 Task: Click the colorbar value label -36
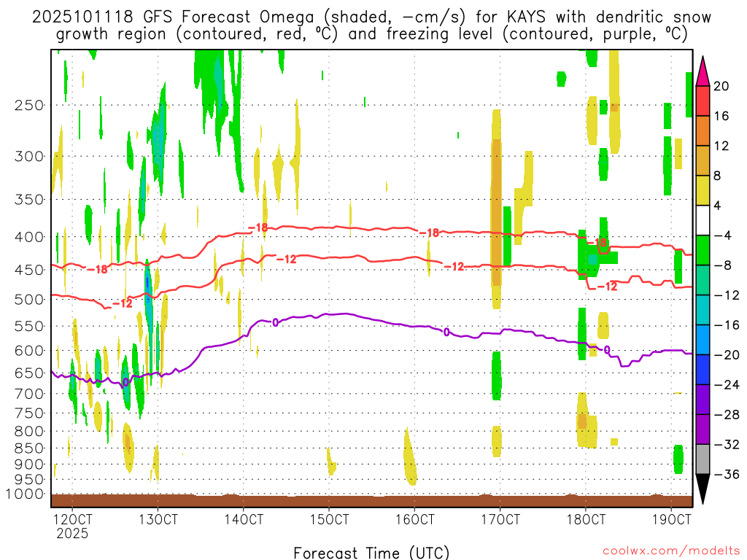point(727,474)
